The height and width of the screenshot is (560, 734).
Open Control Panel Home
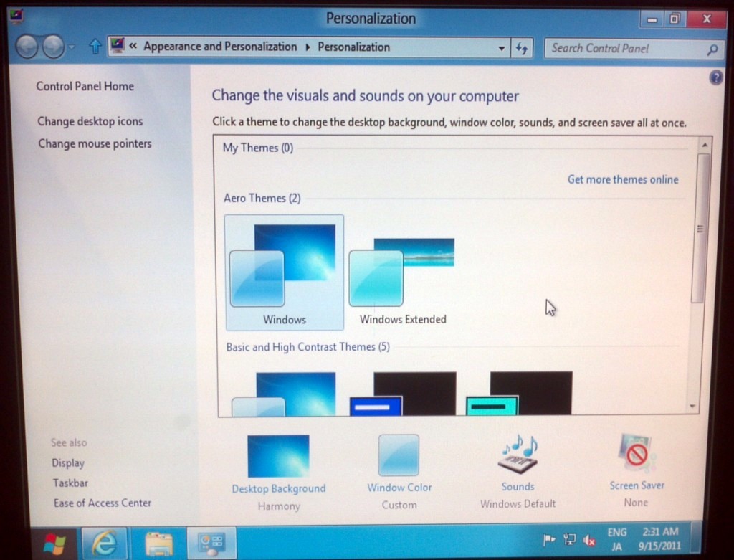coord(85,86)
